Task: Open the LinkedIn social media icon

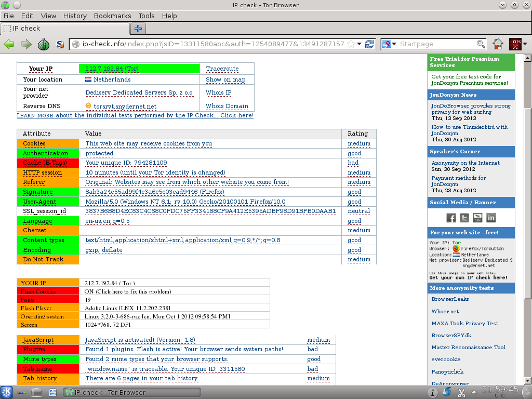Action: [x=490, y=218]
